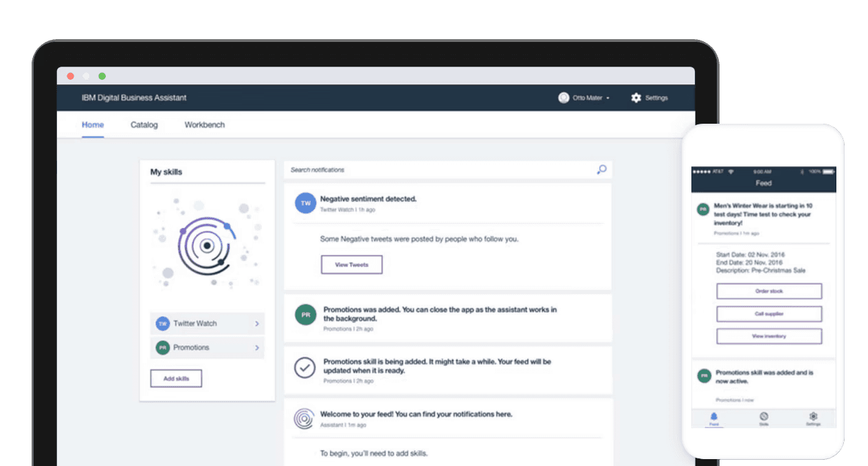
Task: Click Otto Mater's user avatar
Action: [564, 98]
